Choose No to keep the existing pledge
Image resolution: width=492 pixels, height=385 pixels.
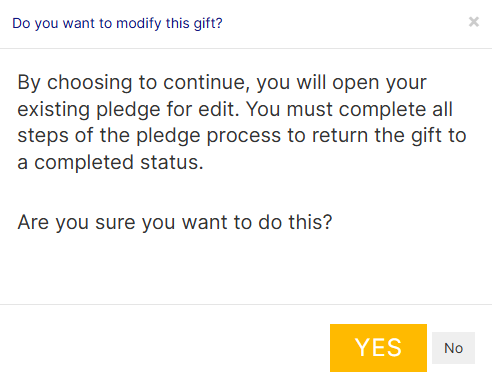[453, 348]
